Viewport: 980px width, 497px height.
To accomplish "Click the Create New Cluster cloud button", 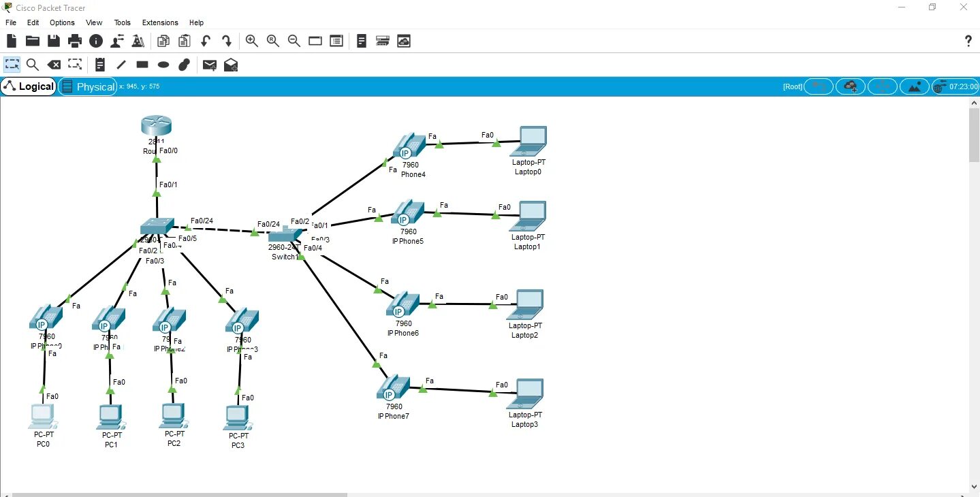I will coord(851,86).
